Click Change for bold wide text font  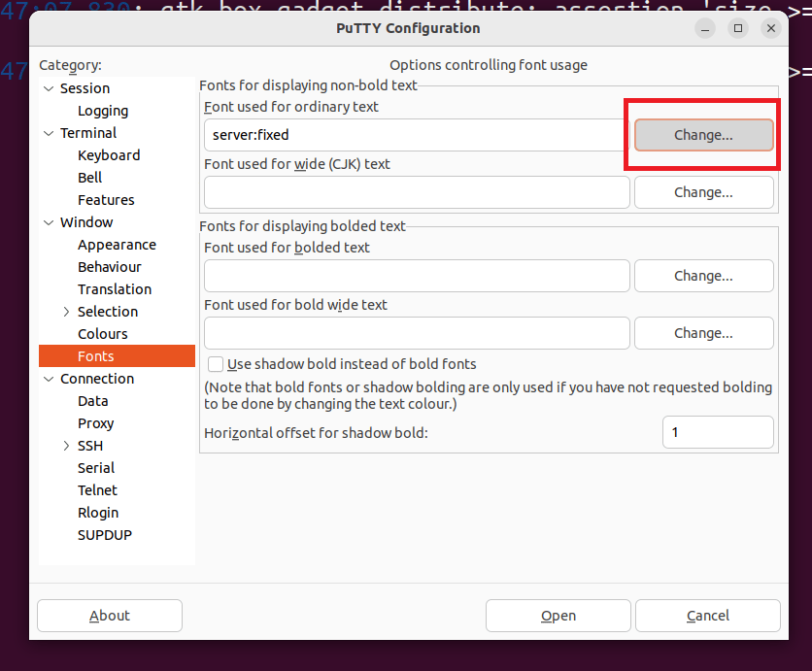coord(704,333)
